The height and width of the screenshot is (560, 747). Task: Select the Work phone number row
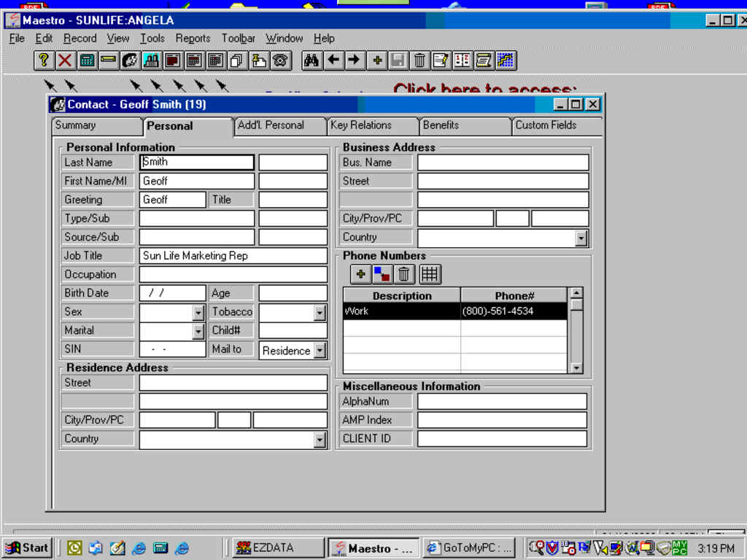pos(455,311)
